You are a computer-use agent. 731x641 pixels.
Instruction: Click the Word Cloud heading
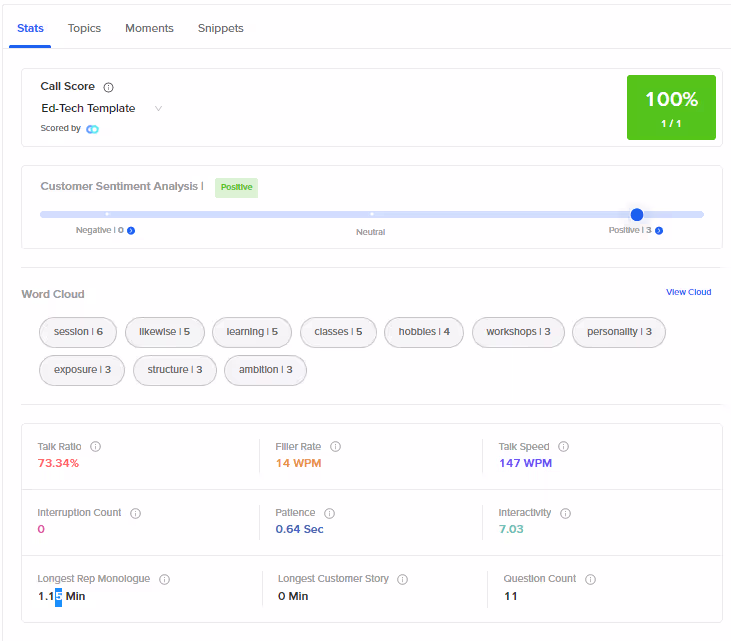tap(53, 295)
